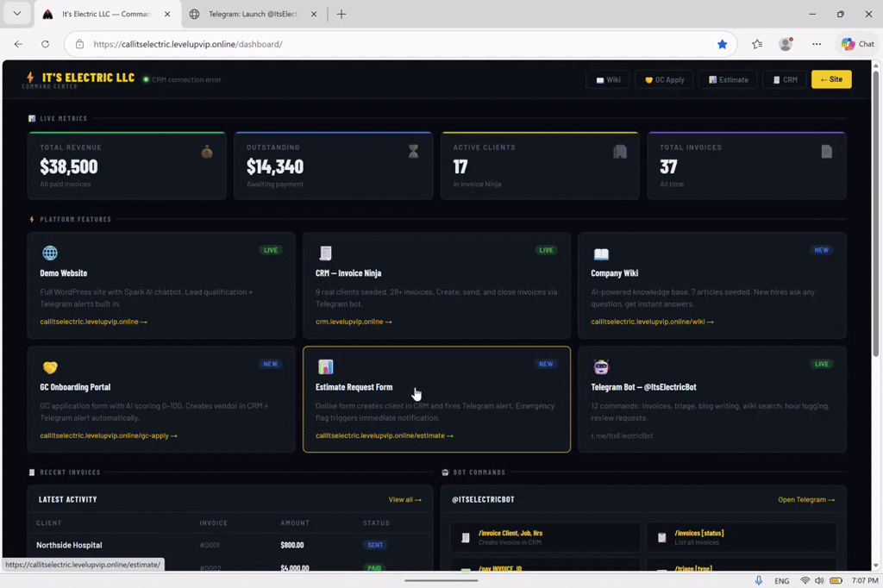Click View all in Latest Activity
The width and height of the screenshot is (883, 588).
(x=404, y=499)
